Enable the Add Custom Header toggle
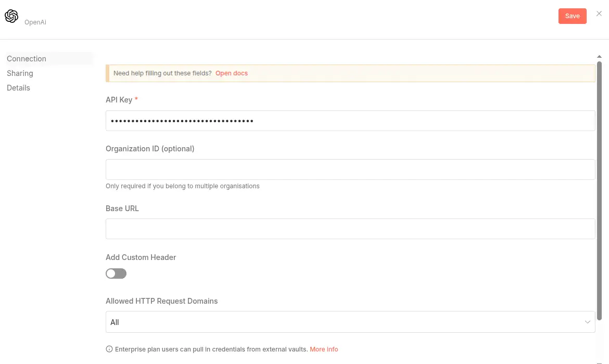 tap(116, 274)
